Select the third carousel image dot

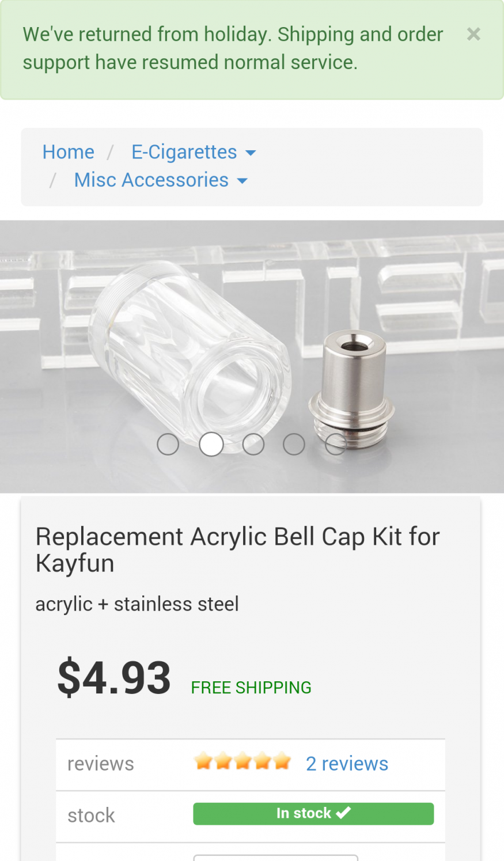253,444
